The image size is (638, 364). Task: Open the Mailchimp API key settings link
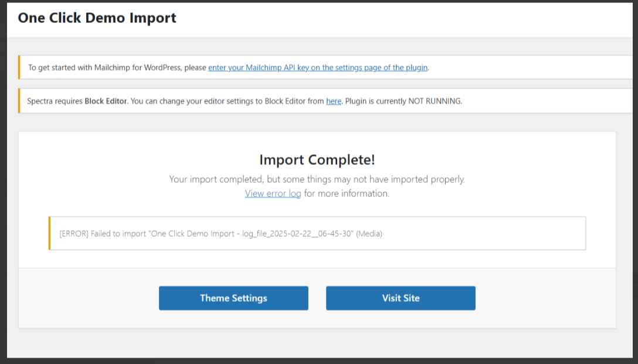318,67
